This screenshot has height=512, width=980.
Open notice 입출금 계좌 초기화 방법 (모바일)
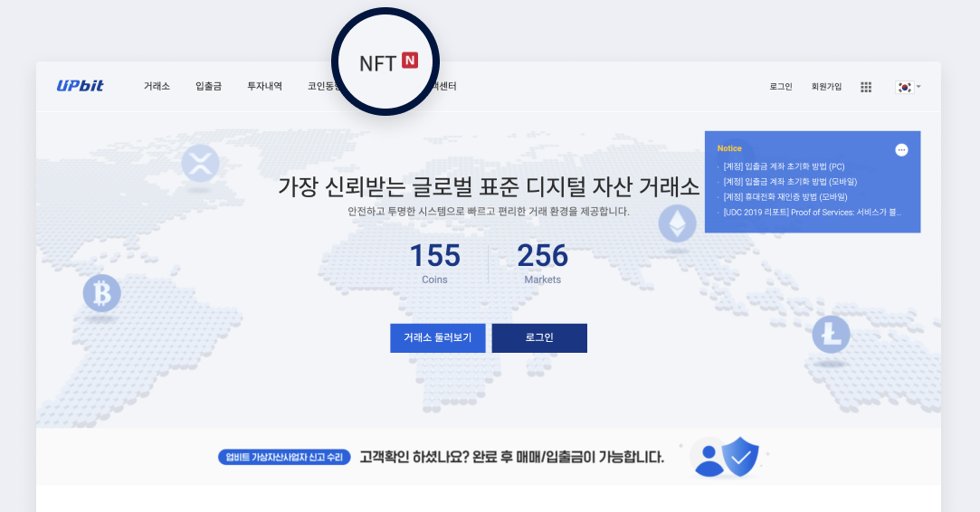[x=790, y=181]
